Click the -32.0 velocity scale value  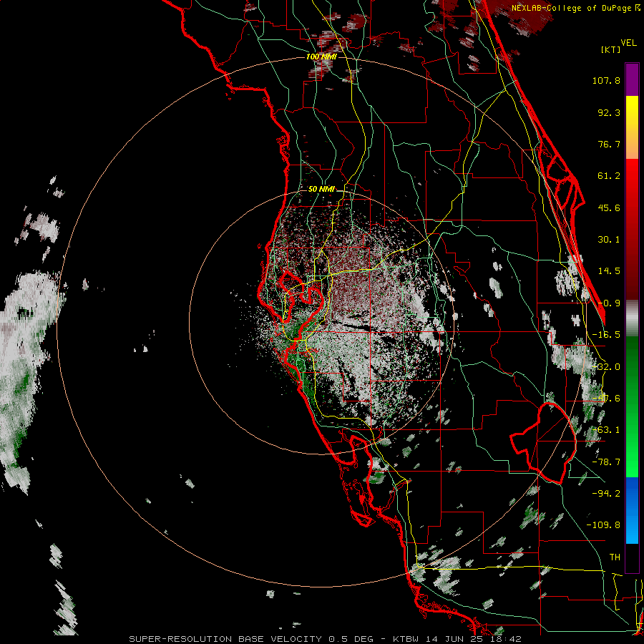pyautogui.click(x=606, y=367)
